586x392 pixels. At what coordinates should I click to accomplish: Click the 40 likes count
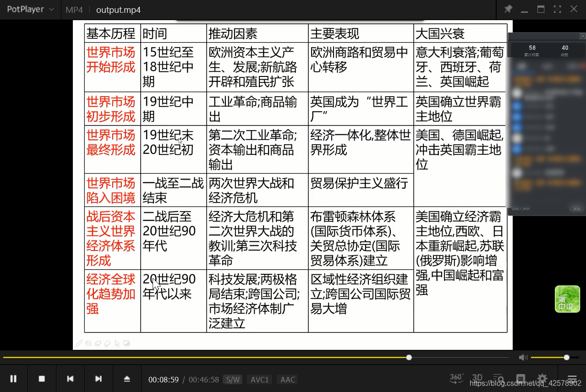point(565,48)
